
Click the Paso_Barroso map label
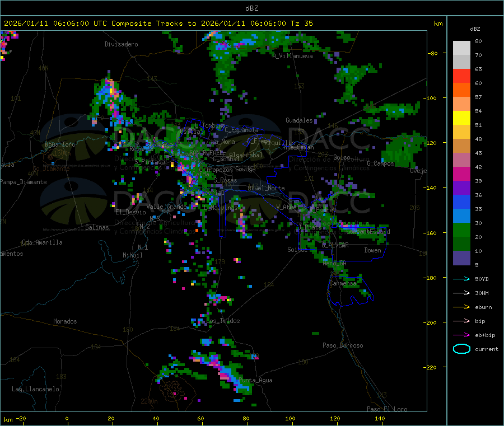343,345
